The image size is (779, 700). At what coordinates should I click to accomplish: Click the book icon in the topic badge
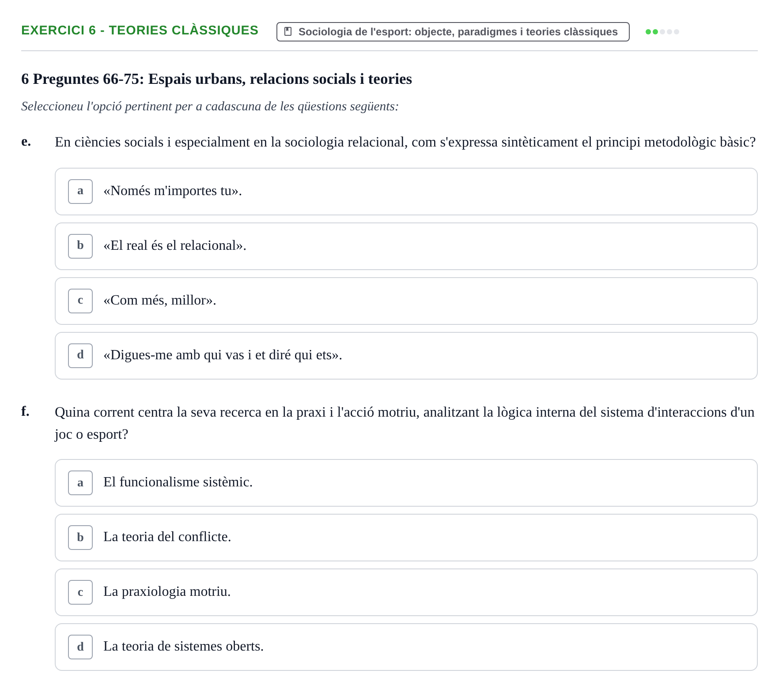pos(288,32)
